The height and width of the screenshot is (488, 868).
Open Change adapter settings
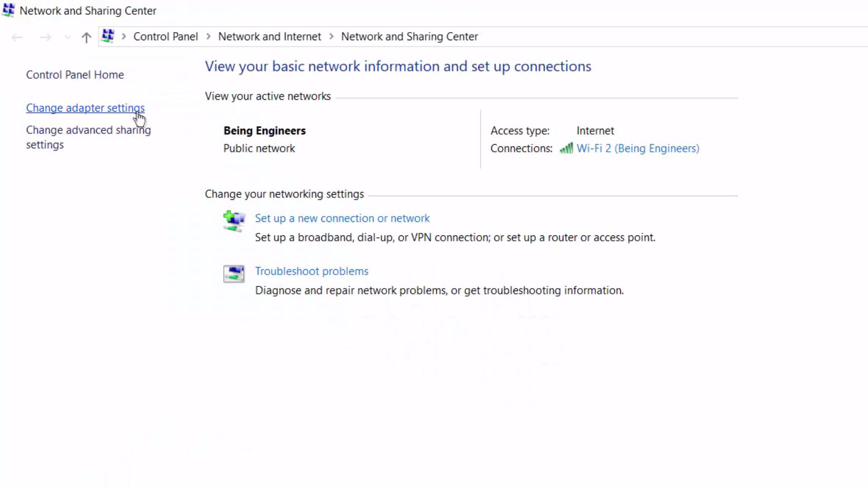(x=85, y=108)
